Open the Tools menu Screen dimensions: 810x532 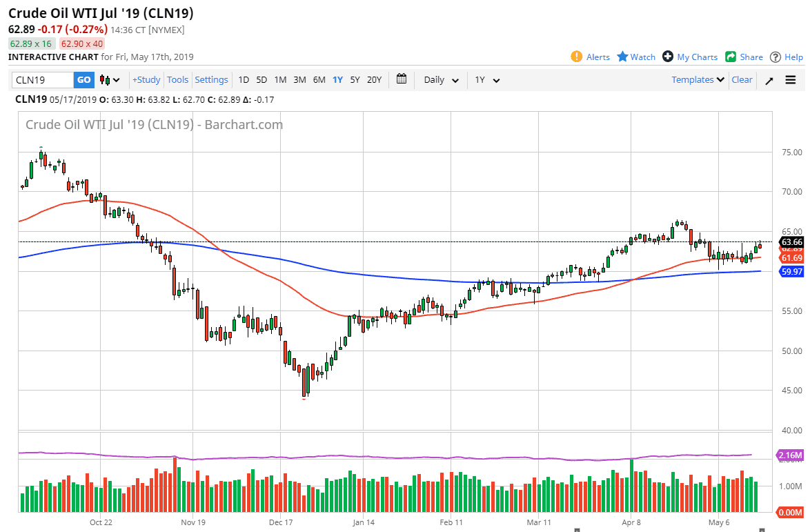tap(177, 80)
